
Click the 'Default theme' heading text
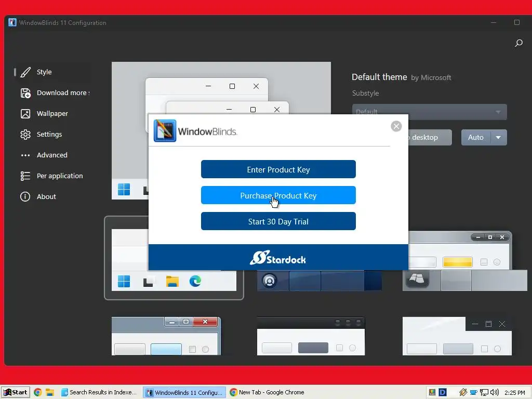click(x=379, y=77)
